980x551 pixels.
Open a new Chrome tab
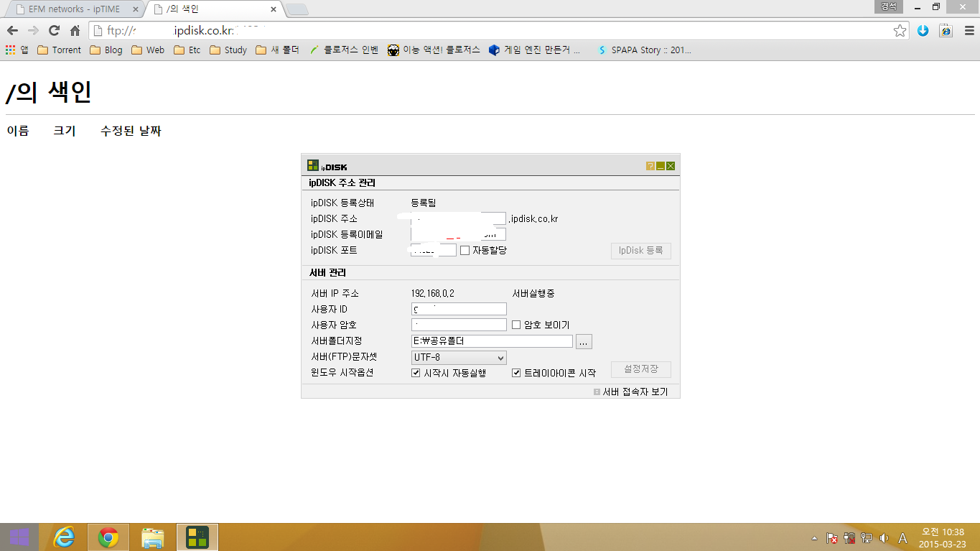(297, 9)
